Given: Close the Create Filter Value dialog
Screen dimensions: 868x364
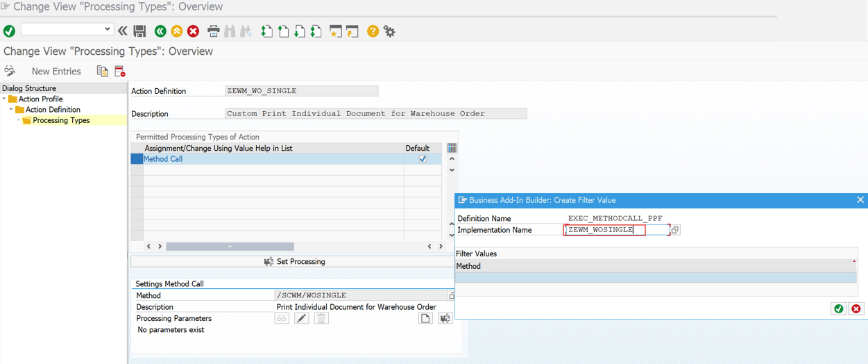Looking at the screenshot, I should point(860,200).
